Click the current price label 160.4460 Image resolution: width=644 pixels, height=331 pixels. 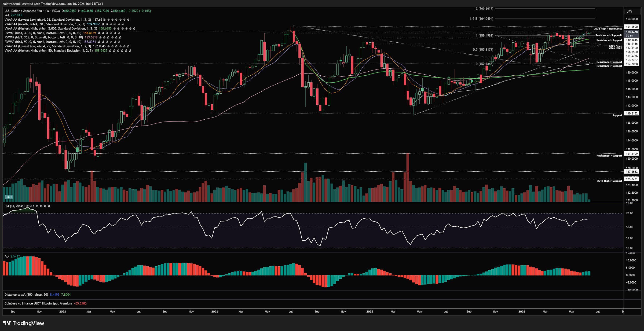coord(632,32)
